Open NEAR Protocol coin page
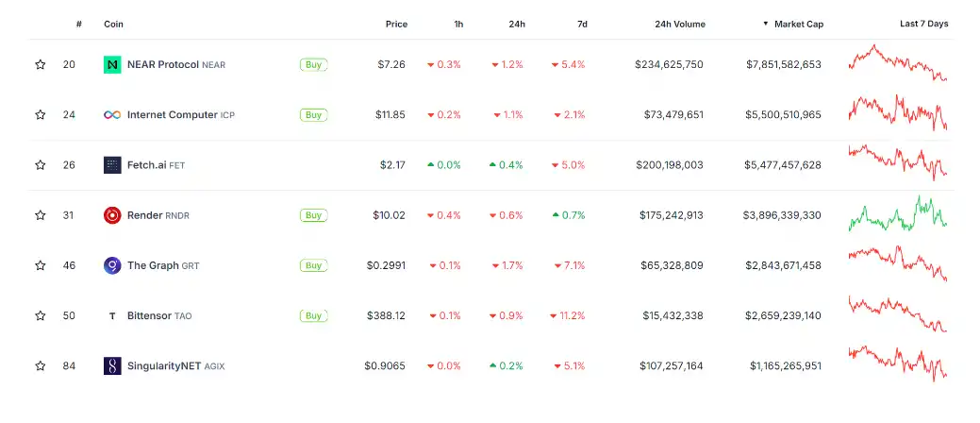 [x=176, y=64]
